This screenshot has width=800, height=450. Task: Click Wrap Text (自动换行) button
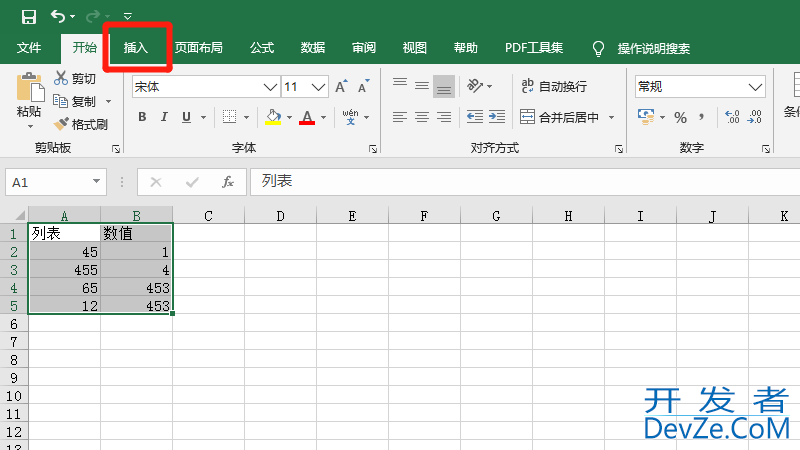554,86
